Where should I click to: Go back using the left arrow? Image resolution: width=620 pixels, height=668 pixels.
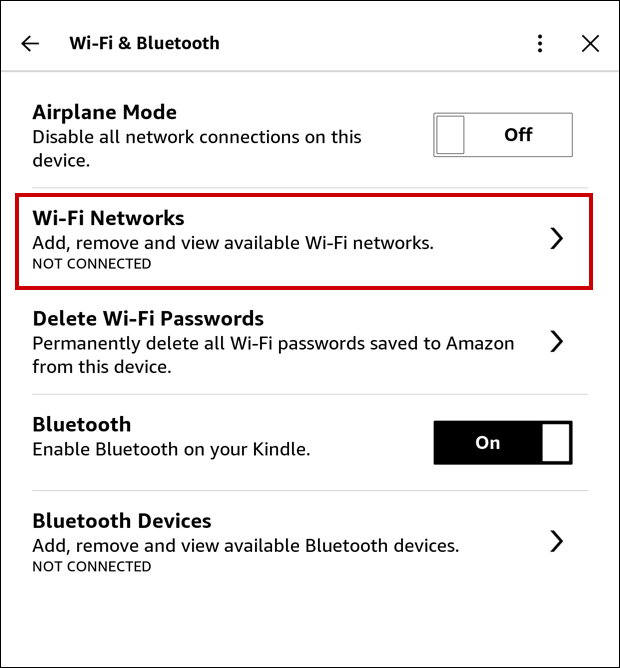pyautogui.click(x=30, y=43)
